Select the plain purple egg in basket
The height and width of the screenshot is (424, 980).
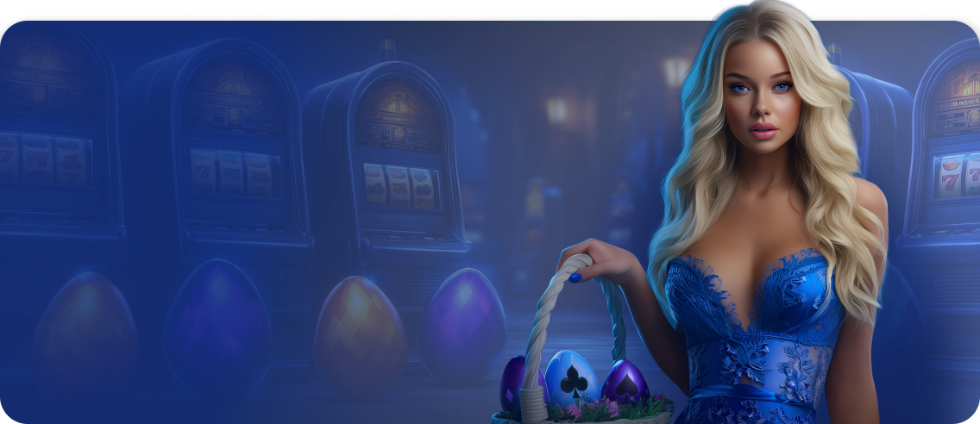tap(516, 382)
